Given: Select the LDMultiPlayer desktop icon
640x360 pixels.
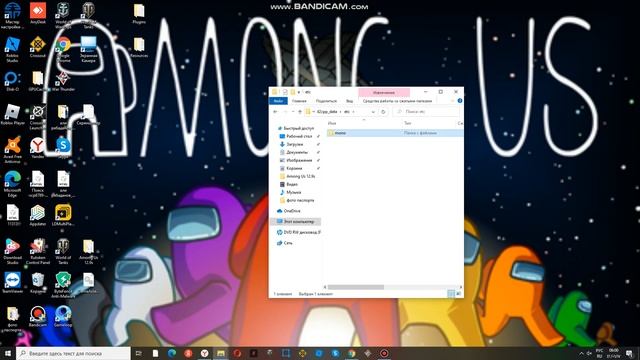Looking at the screenshot, I should click(63, 216).
